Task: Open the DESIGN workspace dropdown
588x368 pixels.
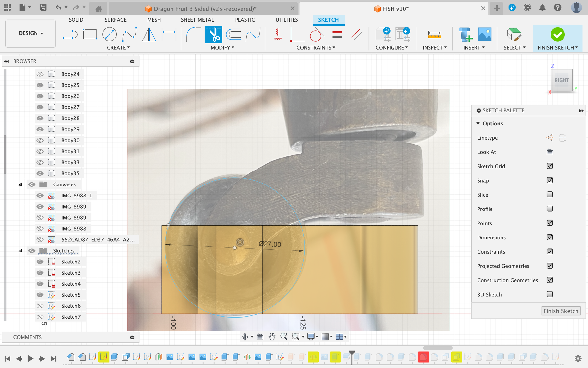Action: click(31, 33)
